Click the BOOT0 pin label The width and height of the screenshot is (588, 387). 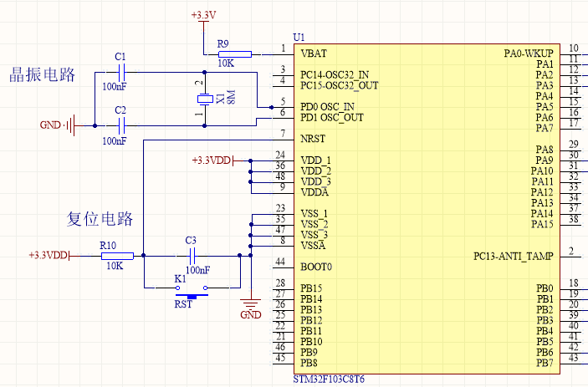click(x=316, y=267)
